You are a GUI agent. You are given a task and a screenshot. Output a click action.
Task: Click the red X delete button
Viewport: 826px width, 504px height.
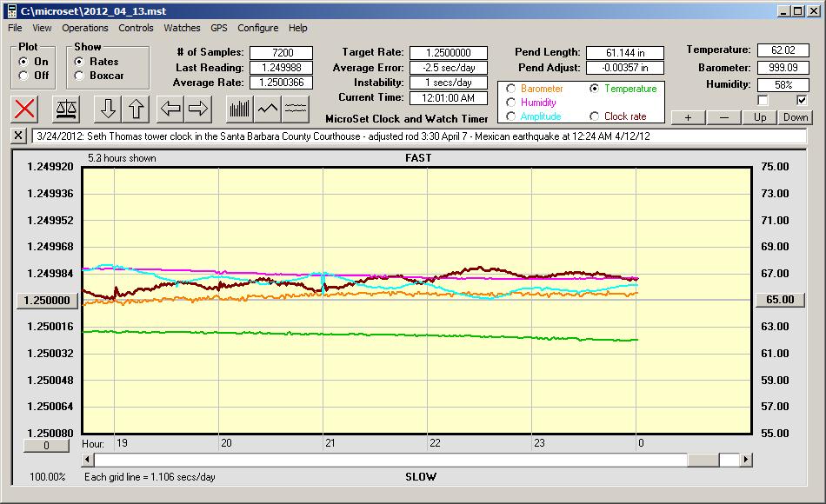click(24, 109)
